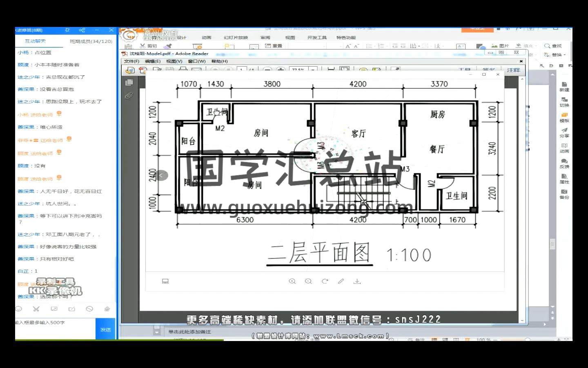Open the zoom percentage dropdown in Adobe Reader
Screen dimensions: 588x368
(x=313, y=70)
